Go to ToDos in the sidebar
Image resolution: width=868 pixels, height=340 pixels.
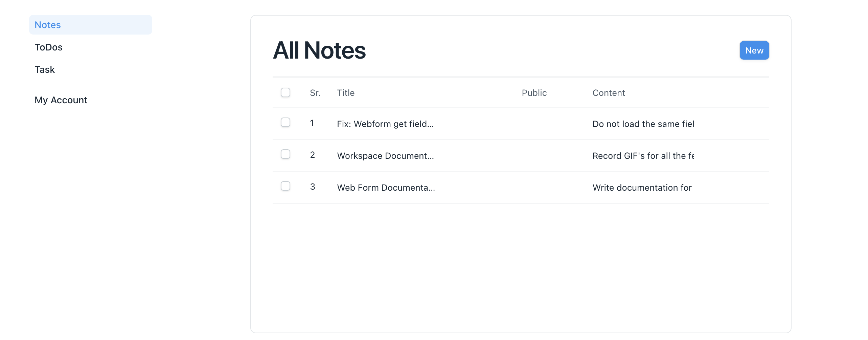48,47
